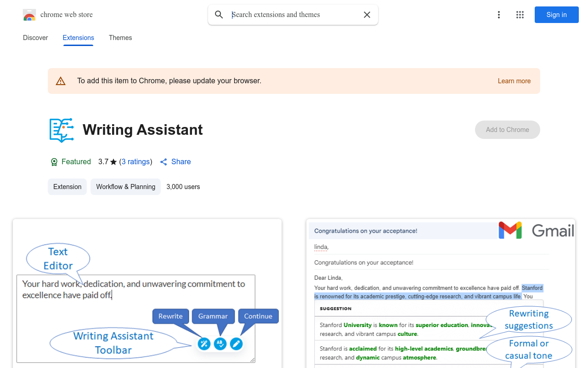Click the Featured badge icon
Image resolution: width=588 pixels, height=368 pixels.
click(54, 162)
